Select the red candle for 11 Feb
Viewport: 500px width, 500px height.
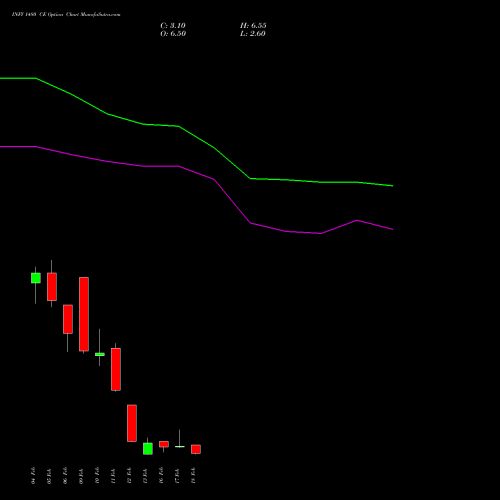(116, 369)
